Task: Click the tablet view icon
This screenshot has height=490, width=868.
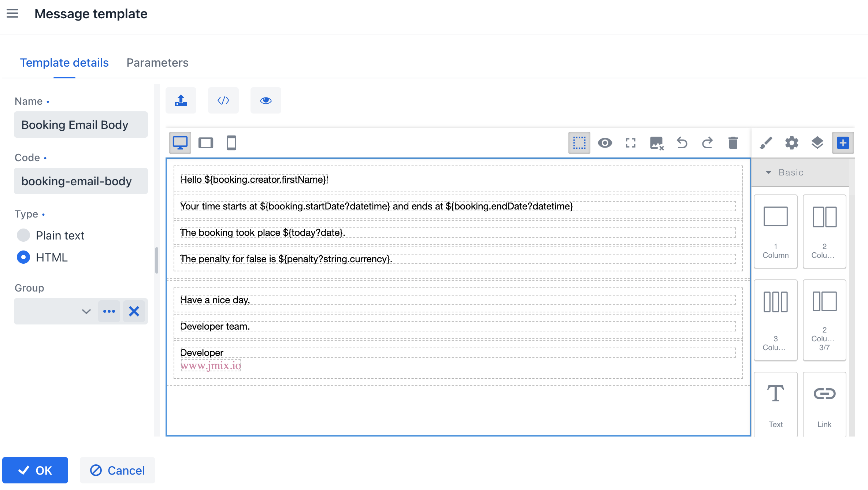Action: 206,142
